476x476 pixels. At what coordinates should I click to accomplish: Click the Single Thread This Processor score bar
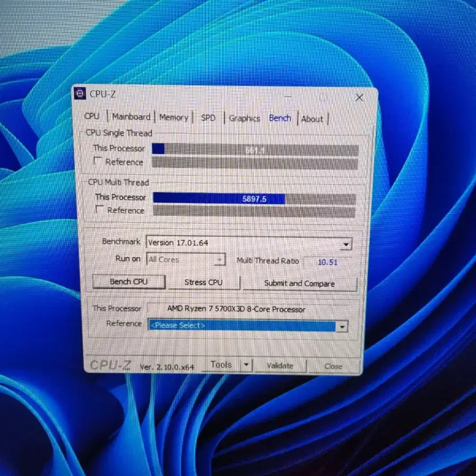coord(255,150)
